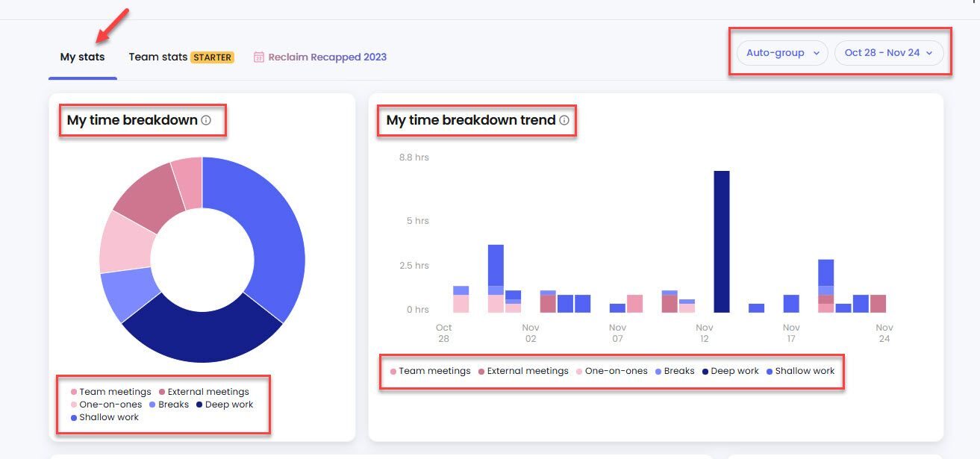Click the info icon beside My time breakdown trend
The width and height of the screenshot is (980, 459).
coord(565,119)
